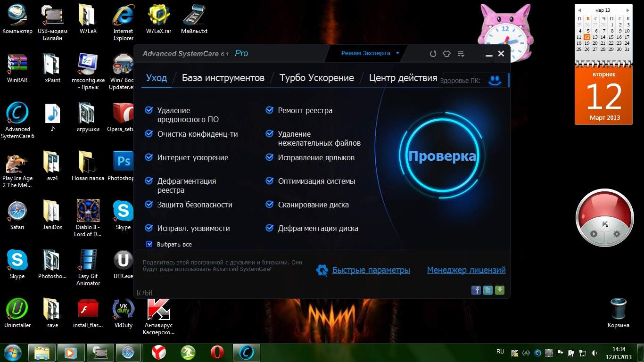Switch to the База инструментов tab
This screenshot has height=362, width=644.
223,78
